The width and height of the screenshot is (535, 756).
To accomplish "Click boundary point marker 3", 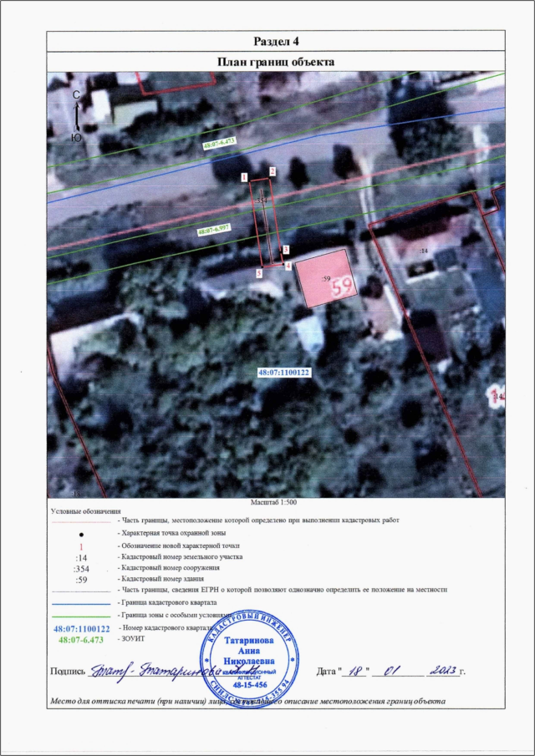I will pyautogui.click(x=285, y=250).
